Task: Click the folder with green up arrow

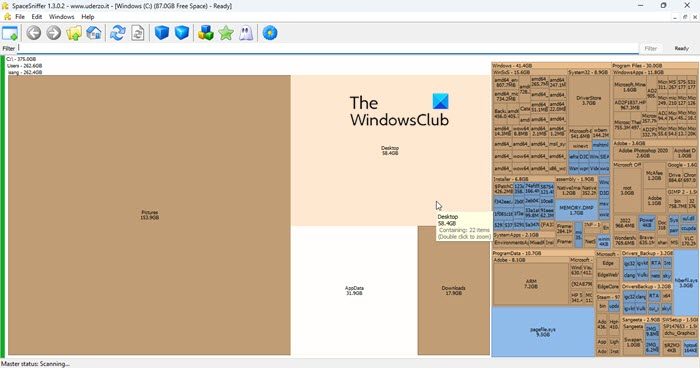Action: point(74,33)
